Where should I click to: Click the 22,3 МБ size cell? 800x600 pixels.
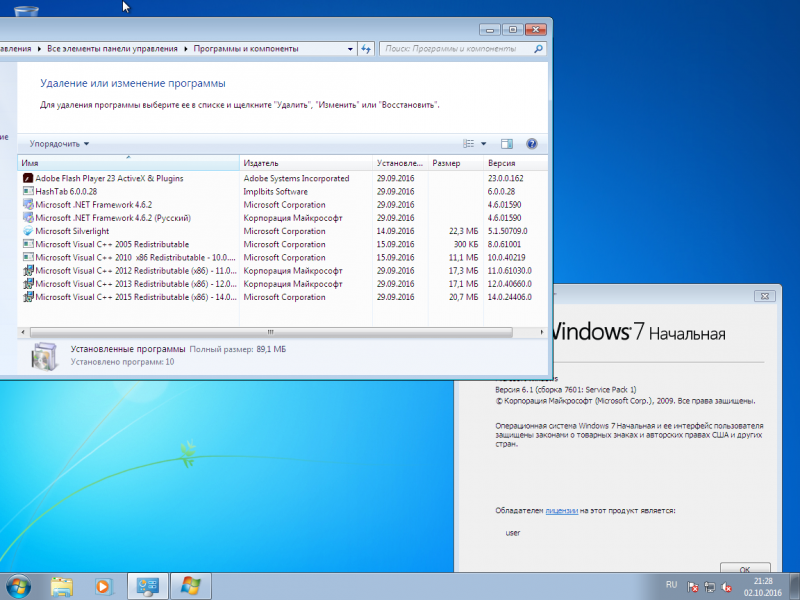click(x=463, y=231)
